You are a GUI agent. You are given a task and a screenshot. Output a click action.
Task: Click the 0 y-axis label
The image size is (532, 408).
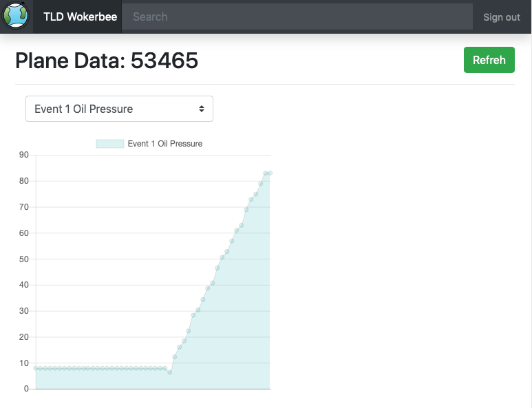tap(26, 389)
